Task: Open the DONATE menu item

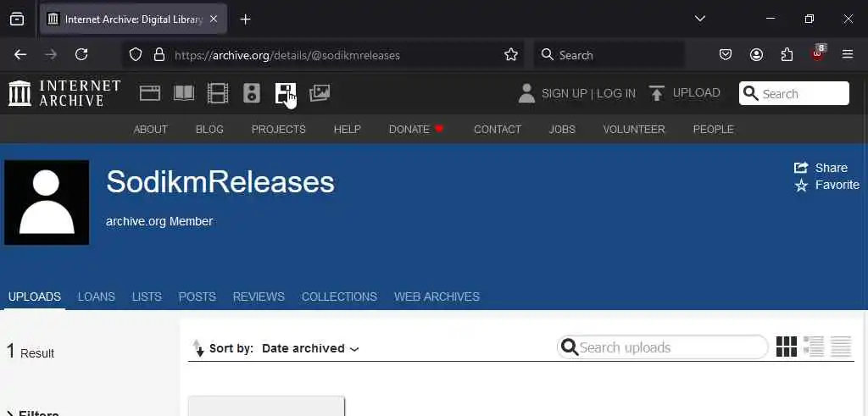Action: pyautogui.click(x=416, y=130)
